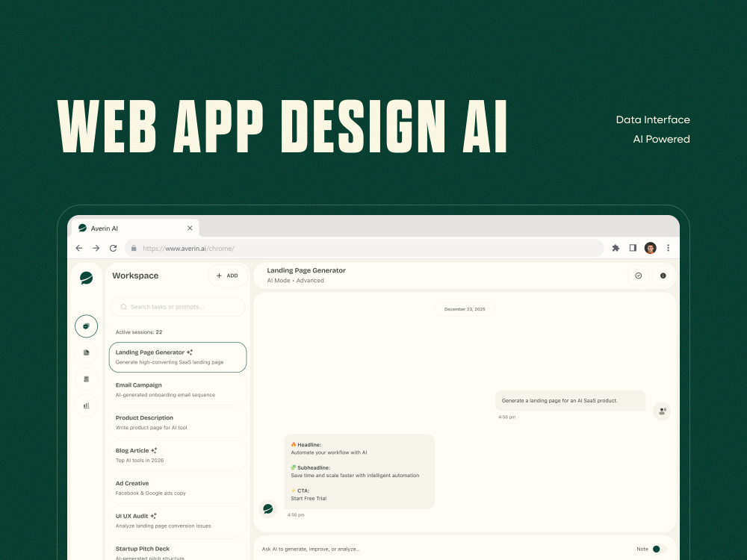Click sparkle icon on Blog Article
The image size is (747, 560).
[154, 450]
